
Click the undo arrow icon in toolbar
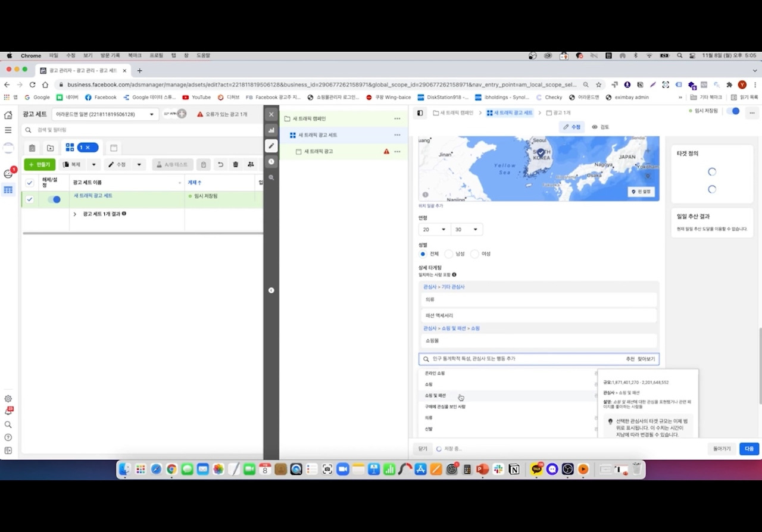[x=220, y=164]
